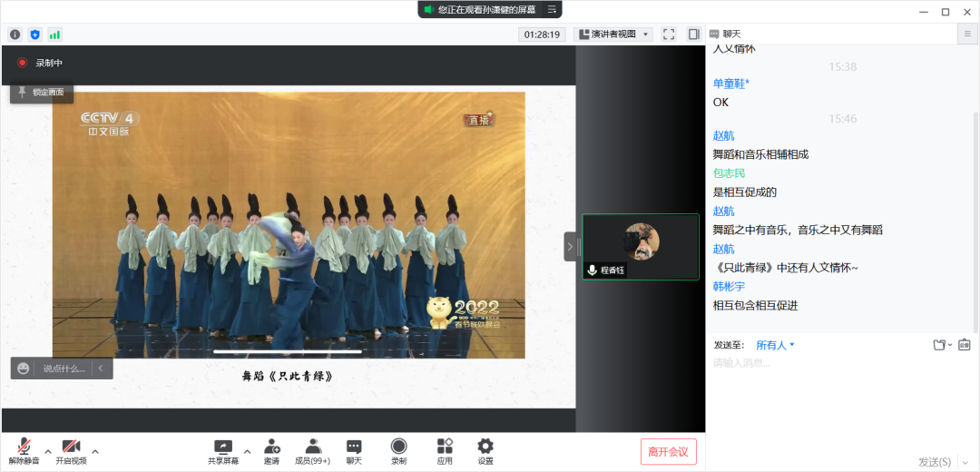Click the shared video progress bar
This screenshot has width=980, height=472.
(x=289, y=351)
